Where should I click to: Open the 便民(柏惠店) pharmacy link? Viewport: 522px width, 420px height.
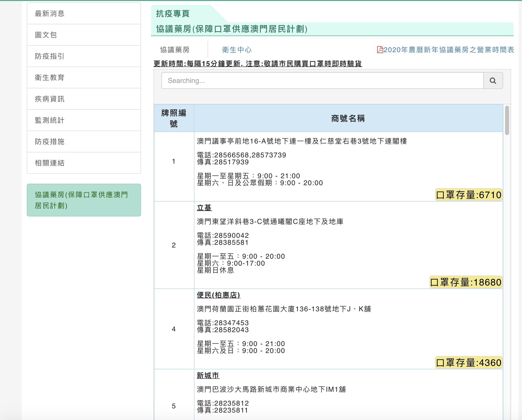(219, 295)
